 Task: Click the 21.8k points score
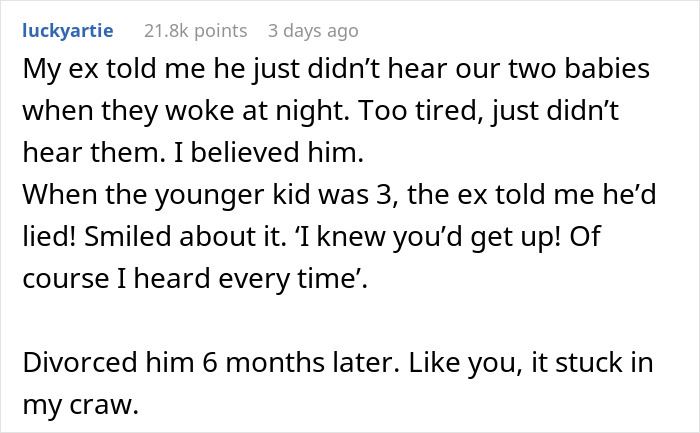(x=195, y=31)
